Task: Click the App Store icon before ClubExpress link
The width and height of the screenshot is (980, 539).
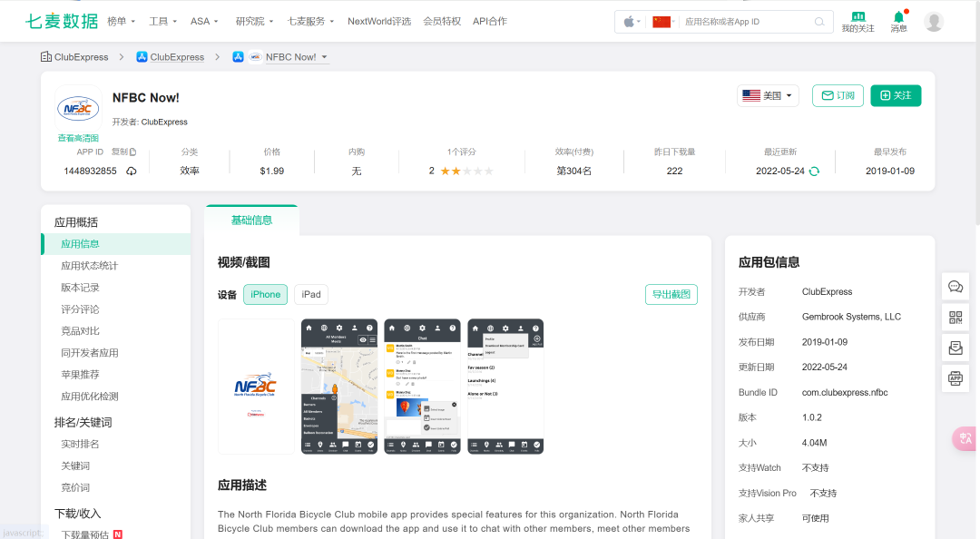Action: coord(142,57)
